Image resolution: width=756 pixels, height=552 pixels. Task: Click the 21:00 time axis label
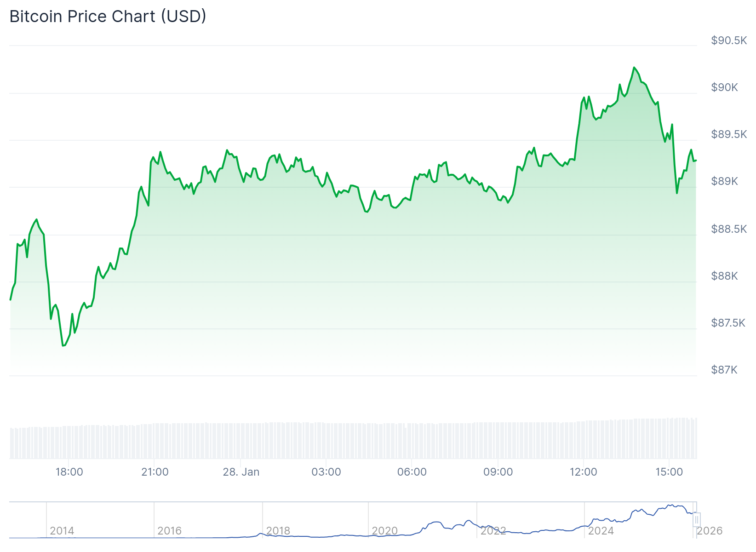pyautogui.click(x=155, y=472)
